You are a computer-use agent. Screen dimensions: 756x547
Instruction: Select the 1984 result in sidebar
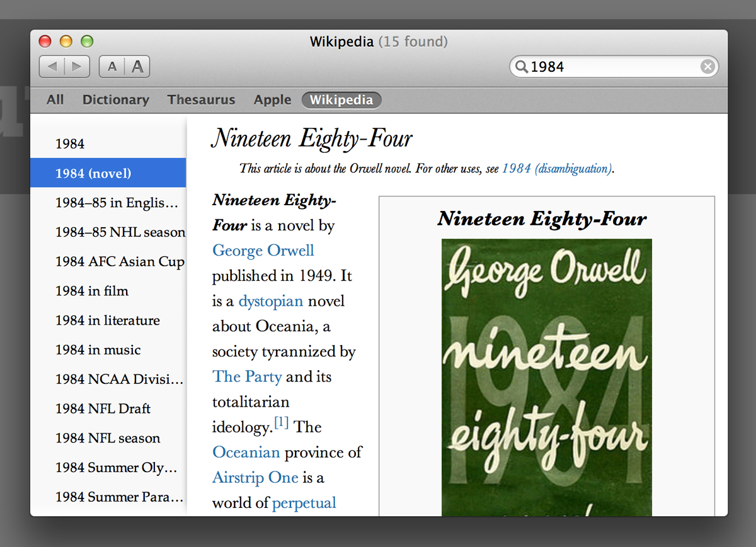coord(108,144)
